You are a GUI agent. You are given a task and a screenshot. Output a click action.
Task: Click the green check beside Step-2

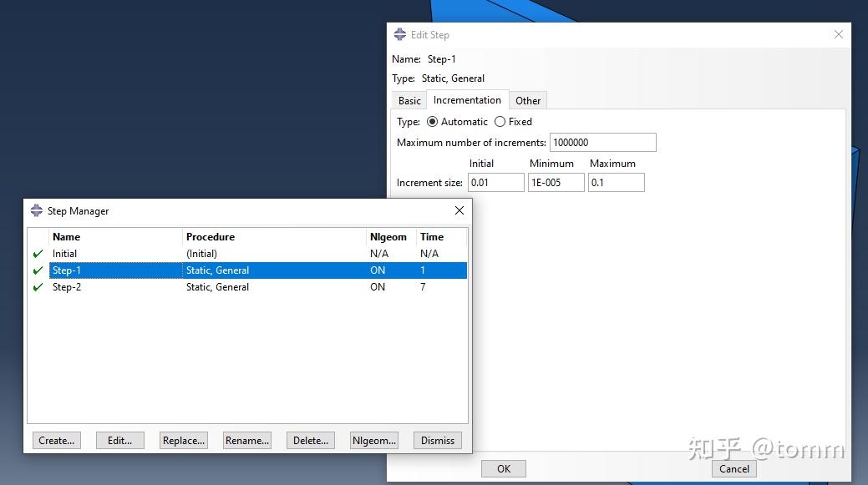tap(38, 286)
